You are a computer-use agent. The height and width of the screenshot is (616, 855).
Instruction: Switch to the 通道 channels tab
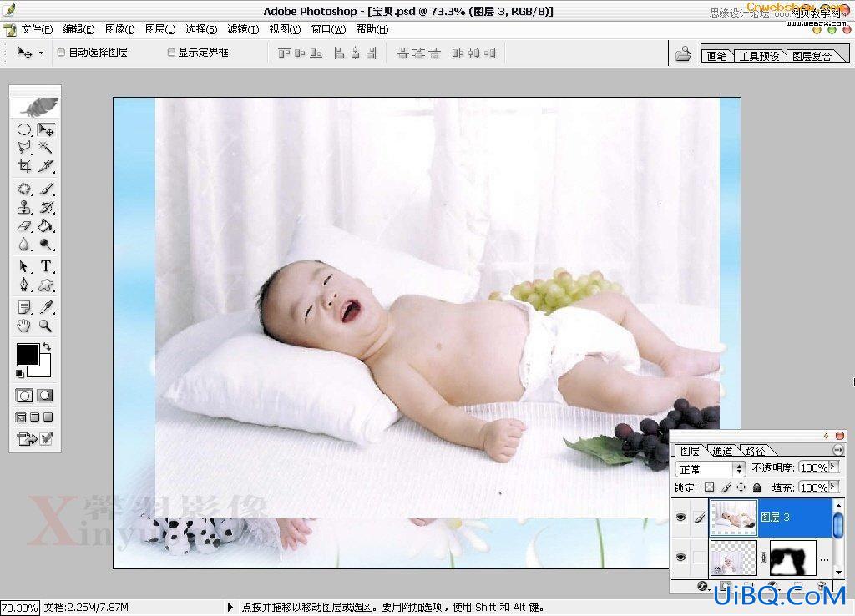(722, 451)
